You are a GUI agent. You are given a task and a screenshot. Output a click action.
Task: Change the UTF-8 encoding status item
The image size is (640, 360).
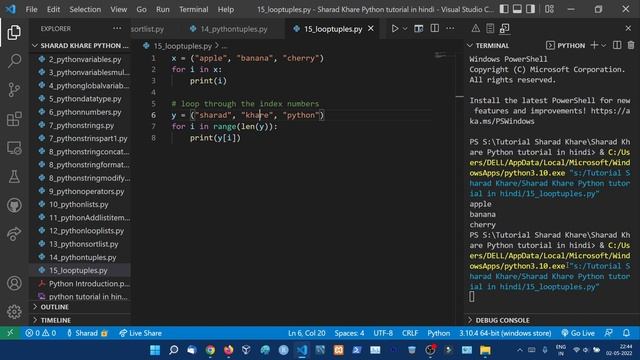coord(383,333)
